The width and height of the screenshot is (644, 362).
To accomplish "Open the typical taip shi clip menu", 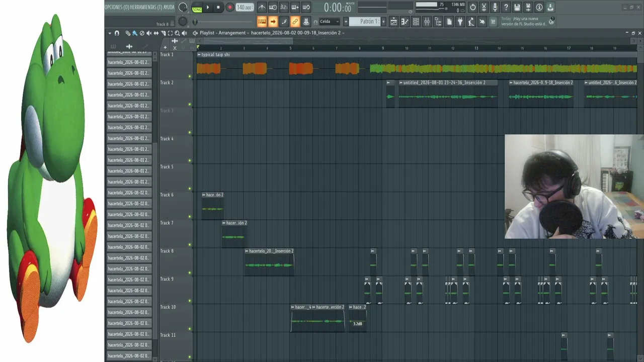I will [x=199, y=54].
